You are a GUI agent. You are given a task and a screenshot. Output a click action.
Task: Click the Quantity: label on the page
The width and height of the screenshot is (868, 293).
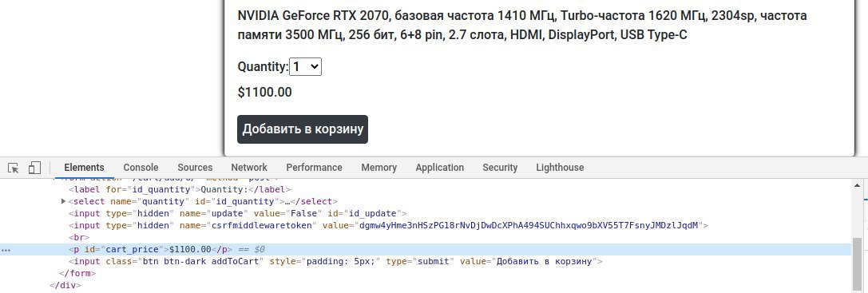[264, 67]
